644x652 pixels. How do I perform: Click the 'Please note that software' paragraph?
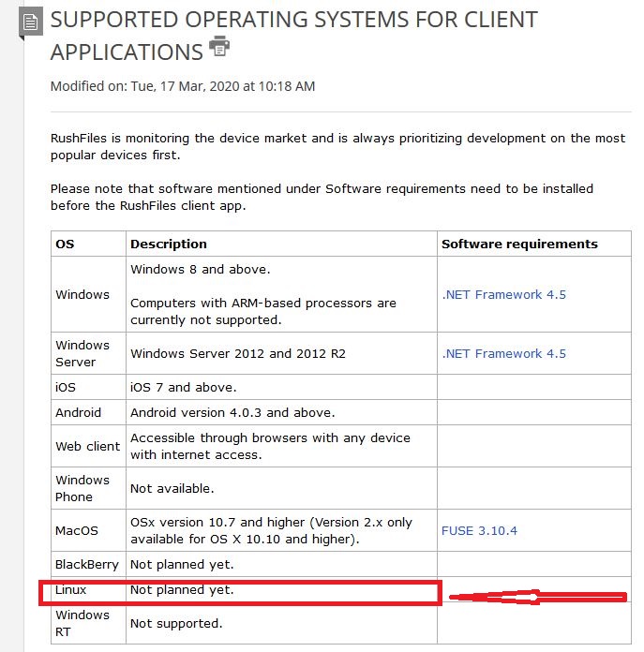(x=322, y=197)
